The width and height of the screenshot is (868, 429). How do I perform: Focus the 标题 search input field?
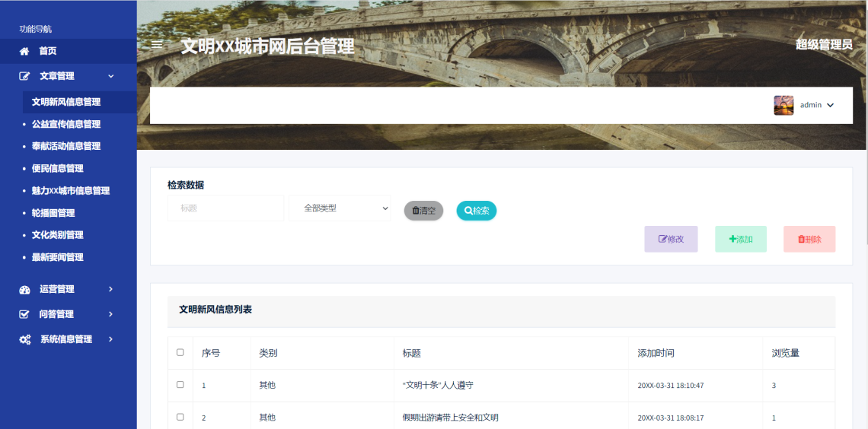tap(226, 208)
